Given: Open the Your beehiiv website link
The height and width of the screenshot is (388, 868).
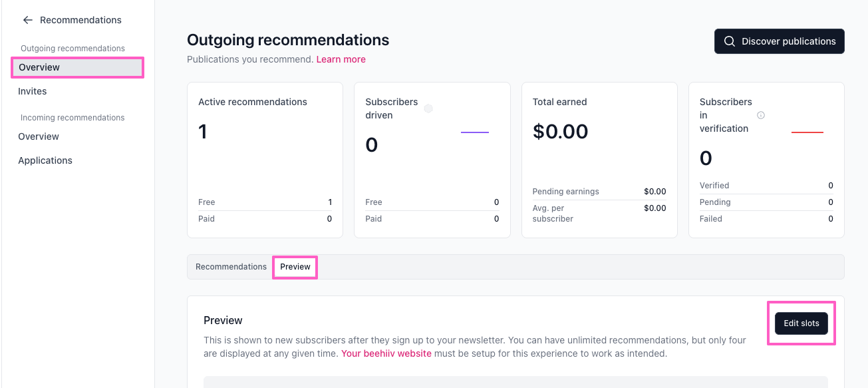Looking at the screenshot, I should pyautogui.click(x=386, y=353).
